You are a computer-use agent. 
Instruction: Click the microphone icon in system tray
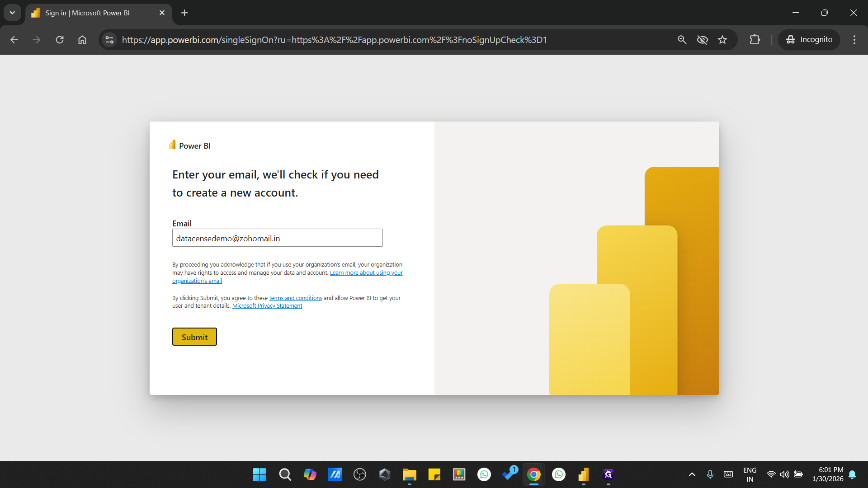[710, 474]
